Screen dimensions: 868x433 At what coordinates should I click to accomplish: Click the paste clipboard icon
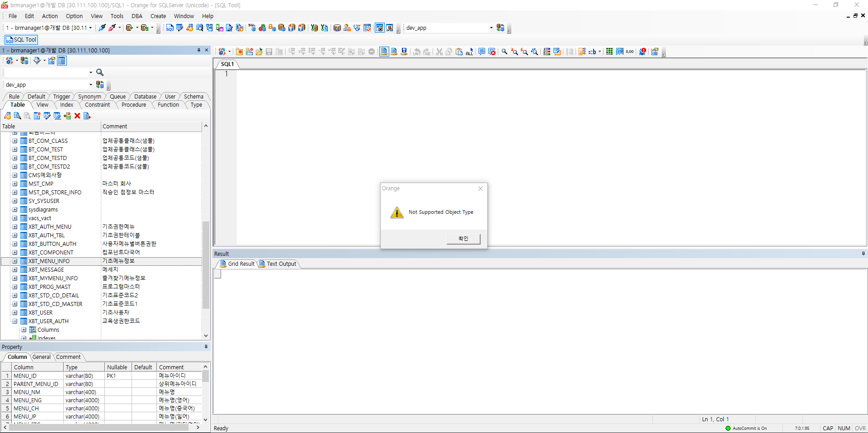pyautogui.click(x=459, y=52)
